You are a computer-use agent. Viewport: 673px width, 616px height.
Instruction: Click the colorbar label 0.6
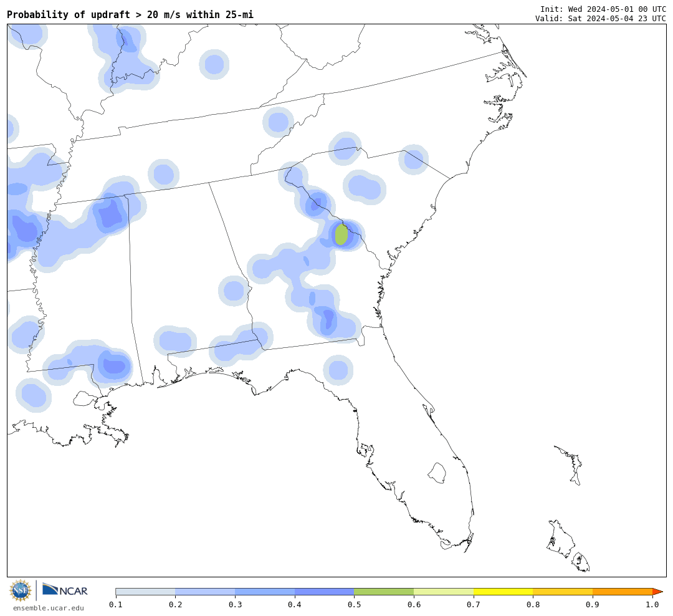tap(414, 604)
